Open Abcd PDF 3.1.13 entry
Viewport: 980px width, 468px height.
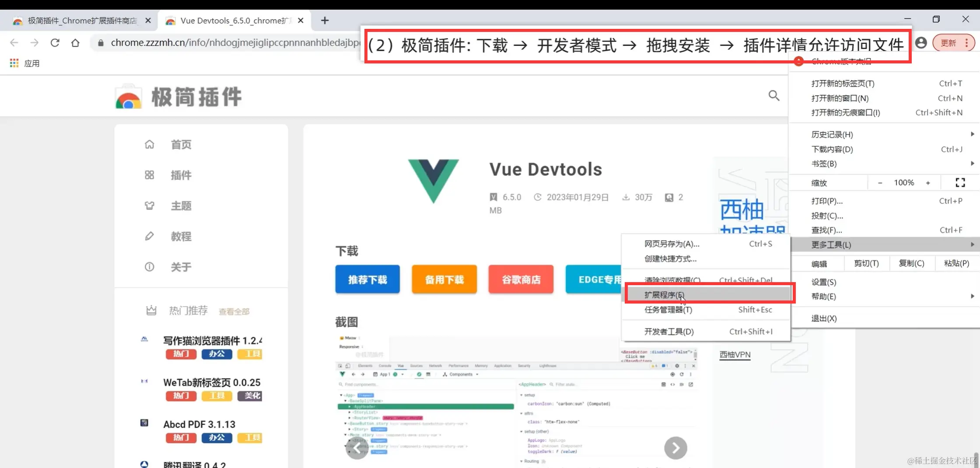[199, 424]
